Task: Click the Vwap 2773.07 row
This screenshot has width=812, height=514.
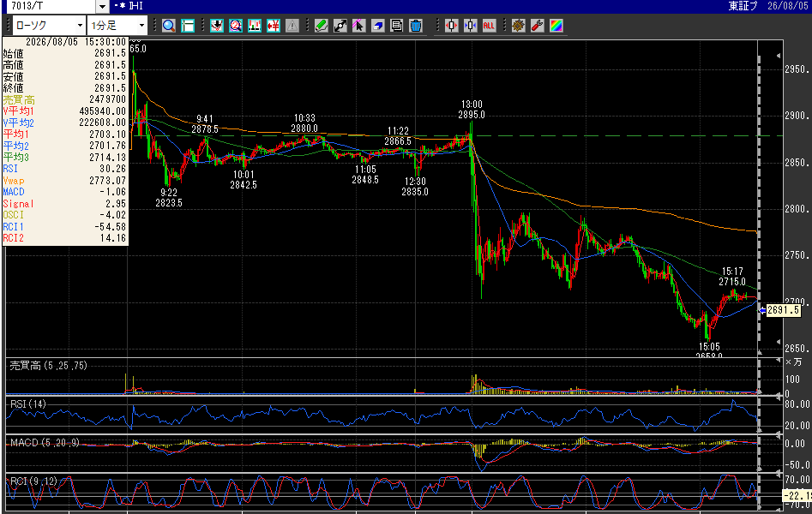Action: tap(64, 181)
